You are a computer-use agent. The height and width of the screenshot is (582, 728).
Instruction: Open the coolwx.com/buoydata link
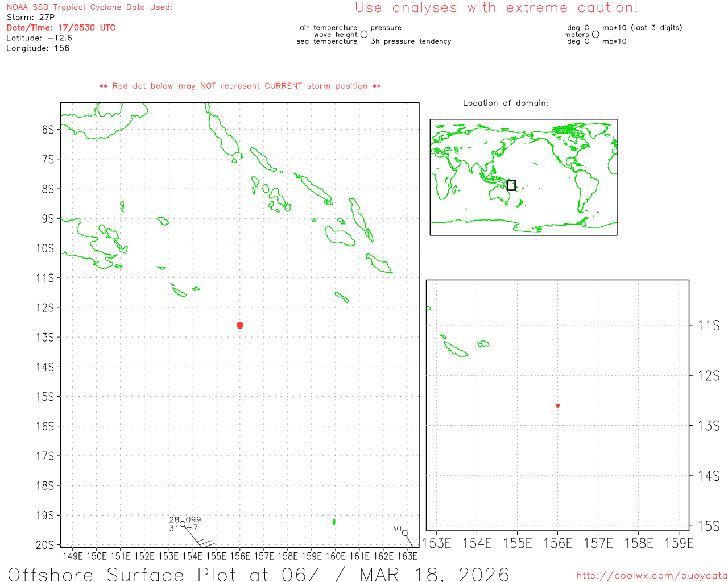(651, 576)
